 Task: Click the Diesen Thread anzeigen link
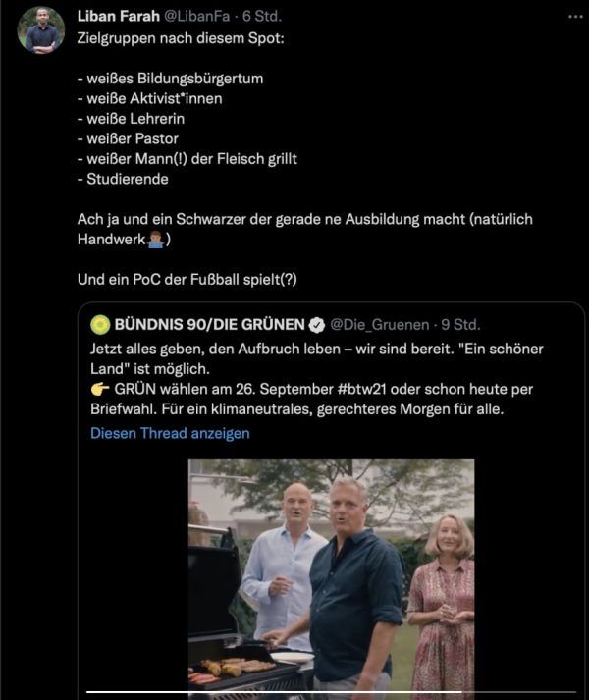pyautogui.click(x=170, y=433)
